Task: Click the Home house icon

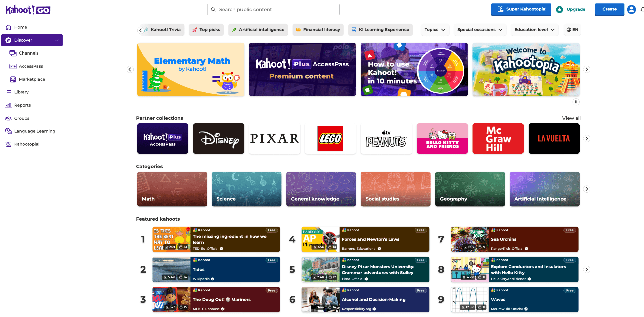Action: click(x=8, y=27)
